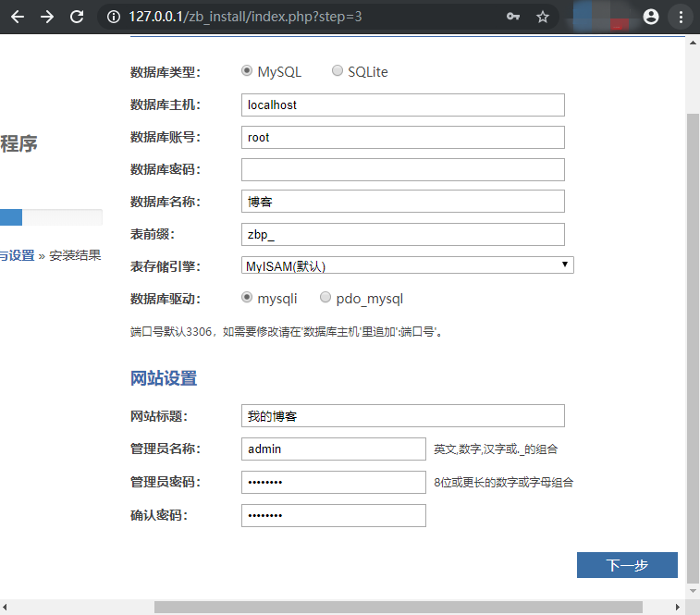Click the install progress bar
Viewport: 700px width, 615px height.
click(51, 217)
